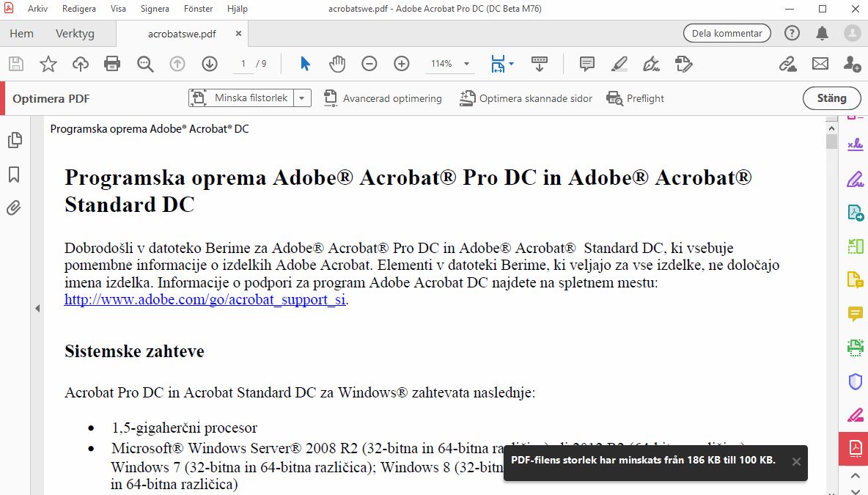The height and width of the screenshot is (495, 868).
Task: Open the sign document pen icon
Action: click(x=651, y=65)
